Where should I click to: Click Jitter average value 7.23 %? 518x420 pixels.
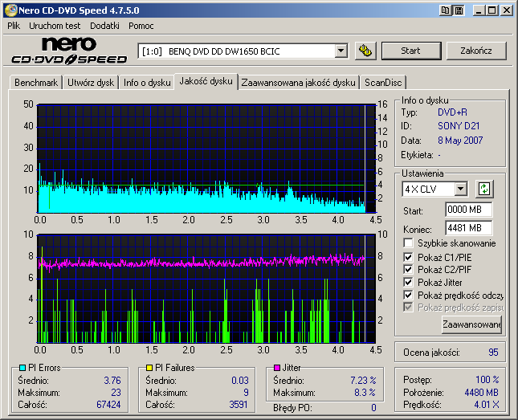363,381
